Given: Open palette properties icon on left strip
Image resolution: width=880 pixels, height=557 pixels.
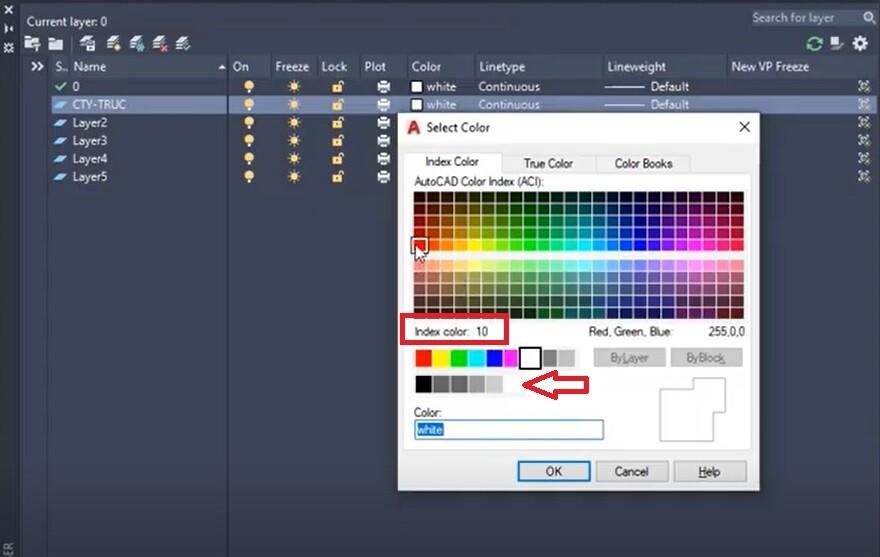Looking at the screenshot, I should pyautogui.click(x=8, y=48).
